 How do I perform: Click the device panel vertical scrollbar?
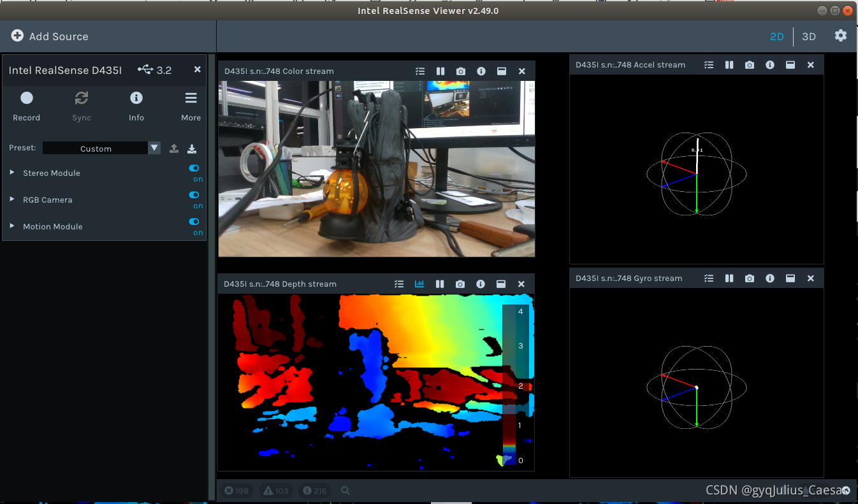click(x=212, y=277)
